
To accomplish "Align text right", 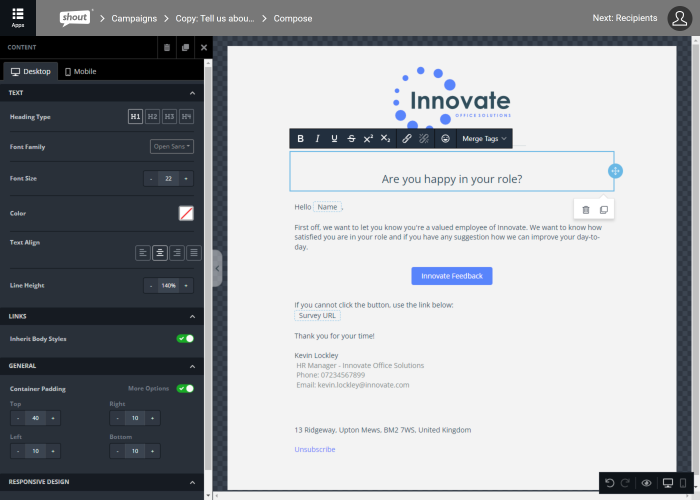I will (x=177, y=253).
